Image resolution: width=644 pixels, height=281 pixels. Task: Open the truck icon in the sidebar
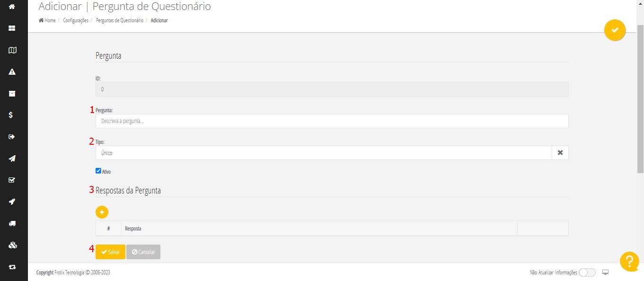[x=12, y=223]
